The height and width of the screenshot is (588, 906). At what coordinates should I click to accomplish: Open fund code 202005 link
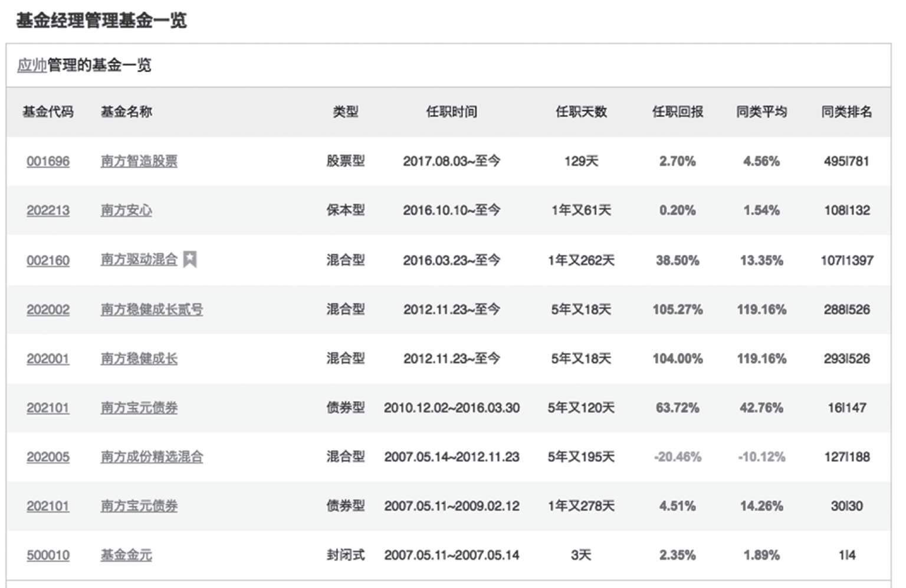(x=48, y=457)
